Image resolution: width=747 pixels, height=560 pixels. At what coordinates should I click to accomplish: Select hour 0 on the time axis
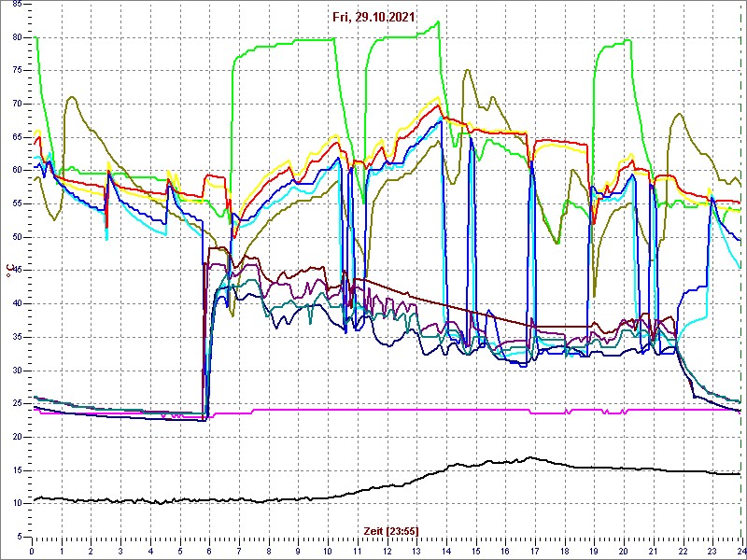[x=32, y=552]
